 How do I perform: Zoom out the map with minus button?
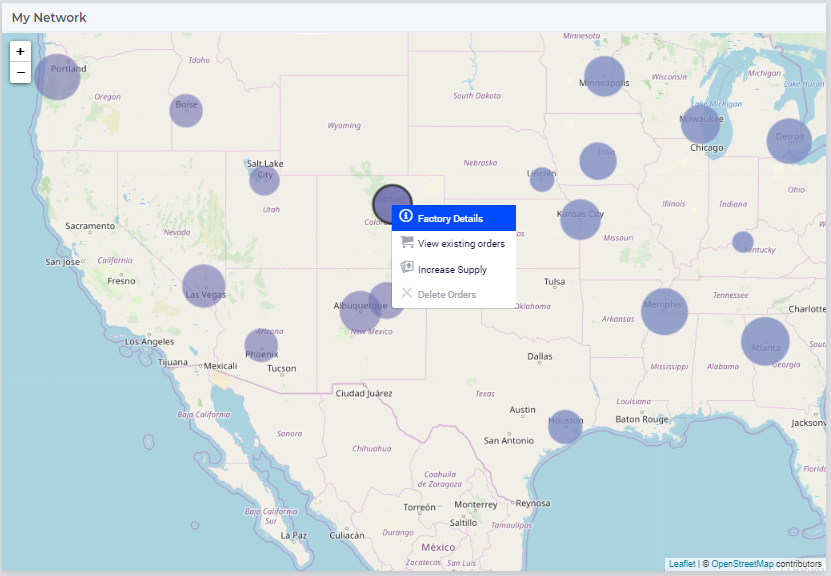click(20, 73)
